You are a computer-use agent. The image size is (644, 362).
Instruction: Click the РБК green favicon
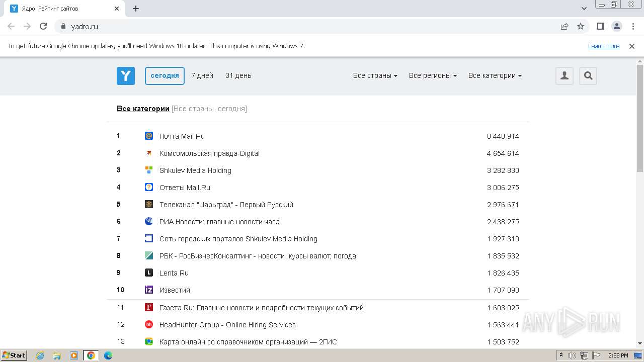coord(149,255)
